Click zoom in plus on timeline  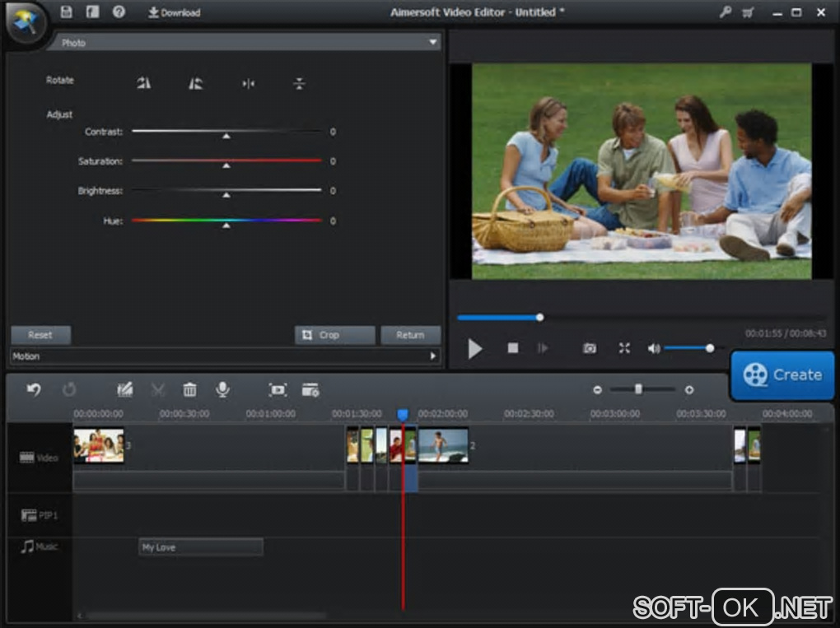689,389
